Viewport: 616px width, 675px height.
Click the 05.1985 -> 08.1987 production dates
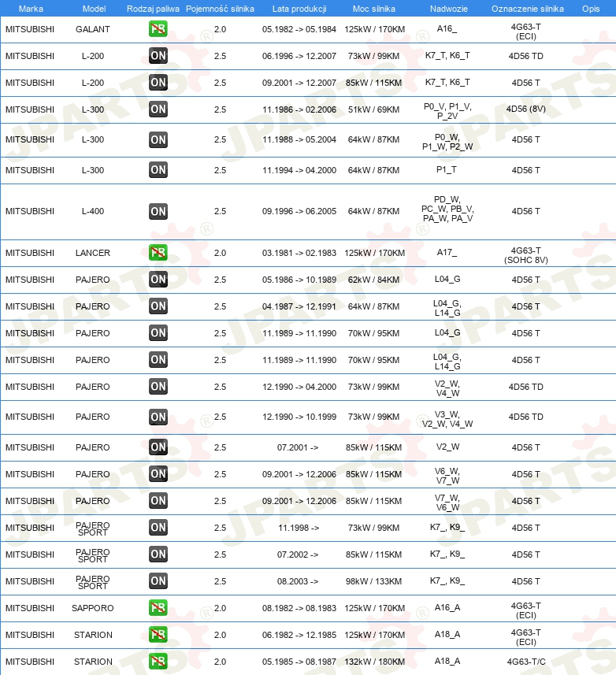click(x=299, y=662)
